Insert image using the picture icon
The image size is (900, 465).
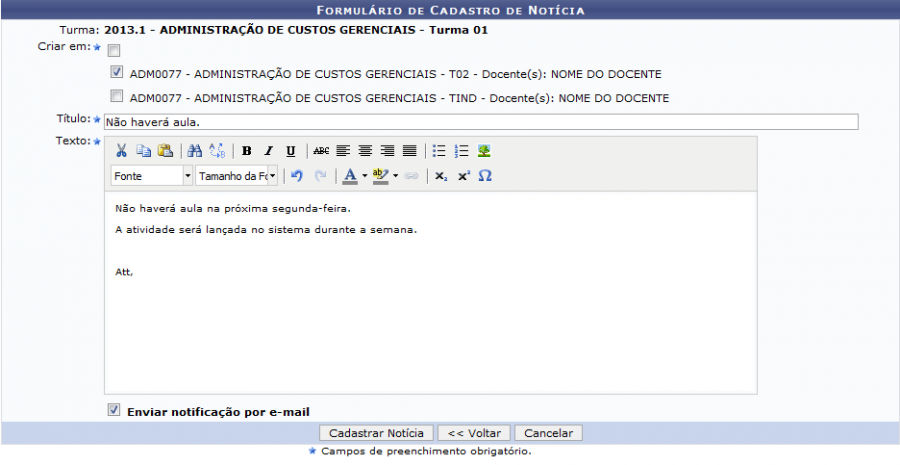pyautogui.click(x=484, y=151)
